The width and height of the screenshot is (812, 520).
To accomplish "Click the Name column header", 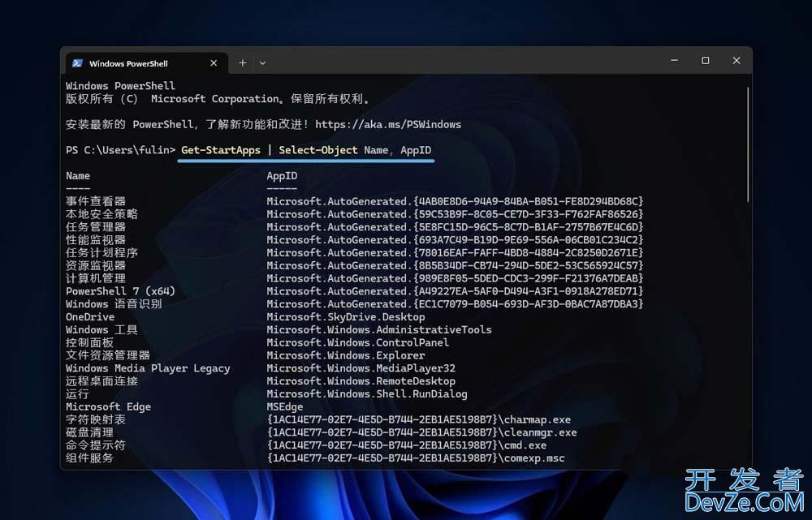I will coord(78,176).
